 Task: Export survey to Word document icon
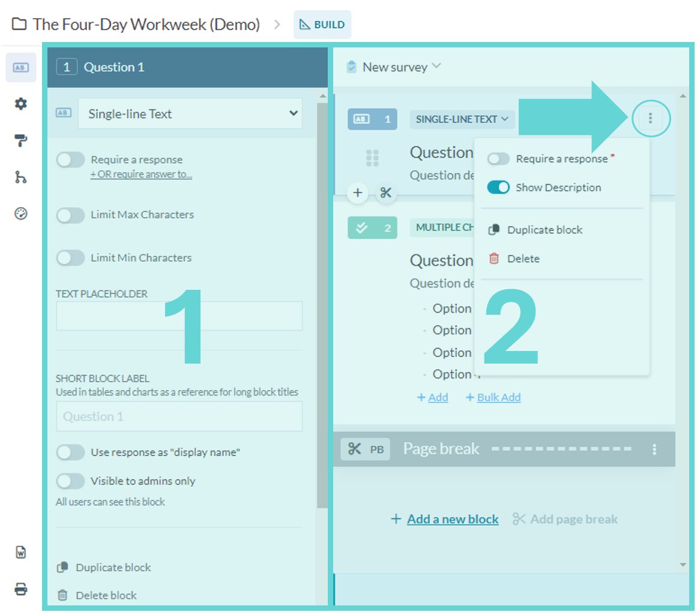20,553
